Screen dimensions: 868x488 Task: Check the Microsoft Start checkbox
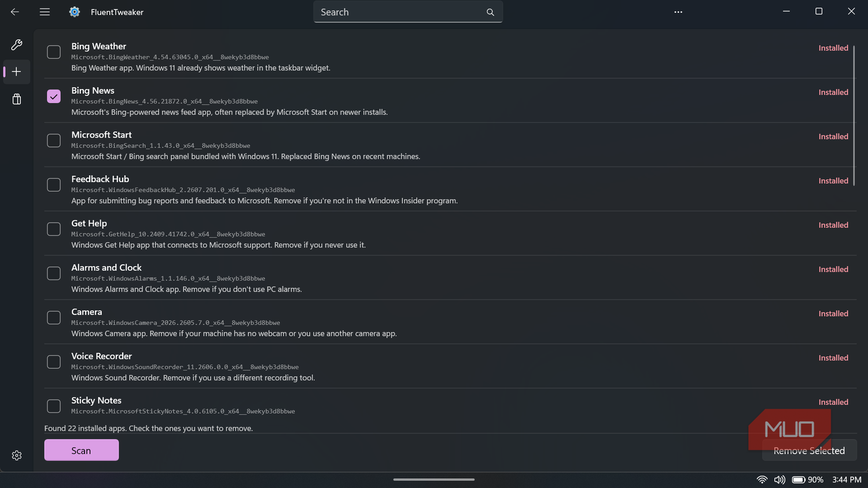[54, 141]
